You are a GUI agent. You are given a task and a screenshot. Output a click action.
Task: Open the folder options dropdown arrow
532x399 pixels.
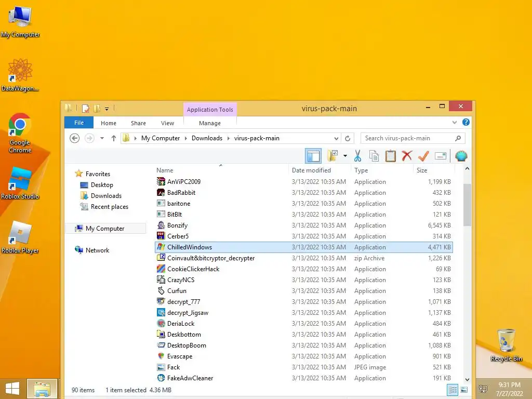[x=345, y=156]
